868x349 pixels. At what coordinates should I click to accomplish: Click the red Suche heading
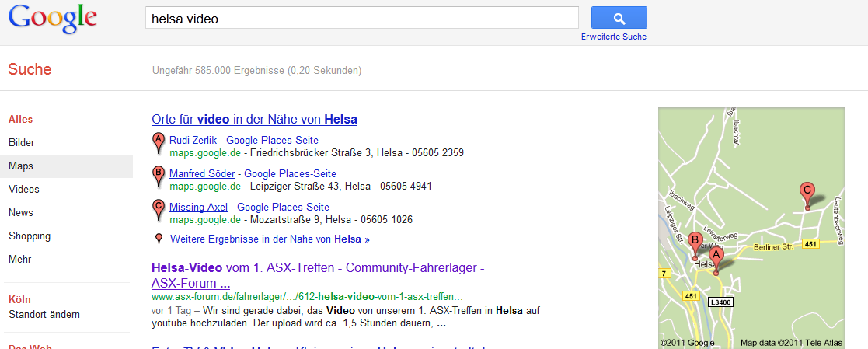click(30, 69)
